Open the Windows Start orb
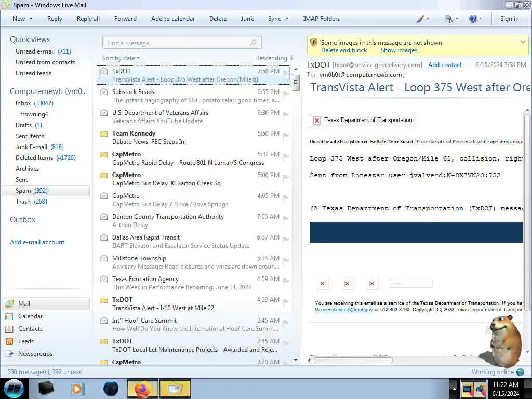 click(x=14, y=389)
